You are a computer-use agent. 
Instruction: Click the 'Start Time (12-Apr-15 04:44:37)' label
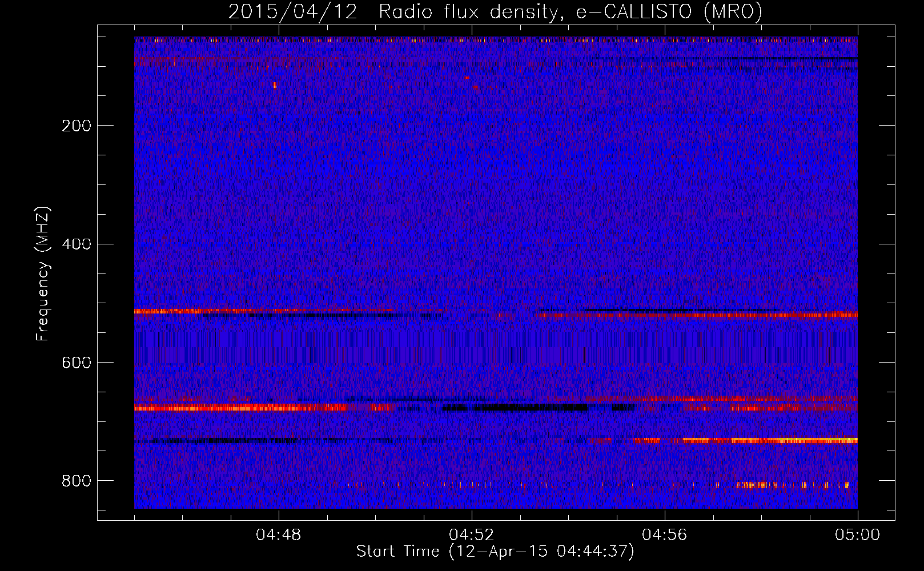[x=495, y=552]
